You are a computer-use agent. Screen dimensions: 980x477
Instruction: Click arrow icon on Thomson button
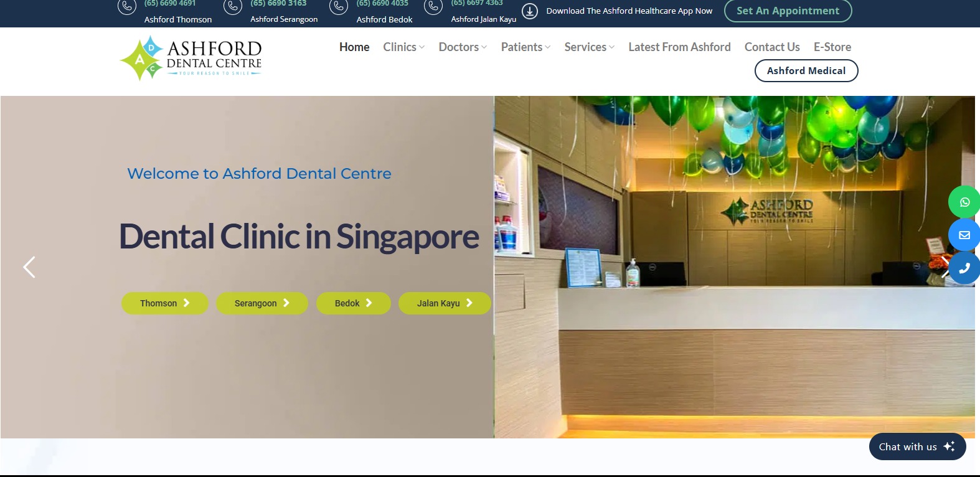[186, 303]
